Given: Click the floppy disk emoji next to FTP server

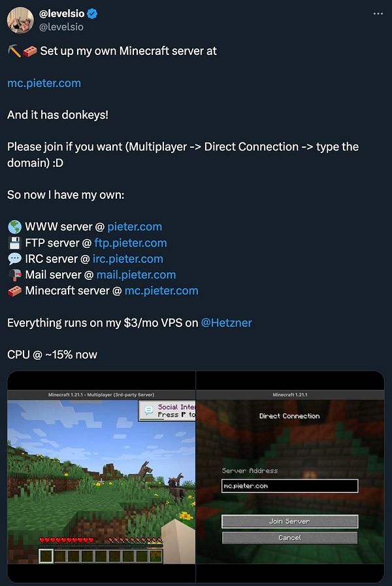Looking at the screenshot, I should point(14,243).
